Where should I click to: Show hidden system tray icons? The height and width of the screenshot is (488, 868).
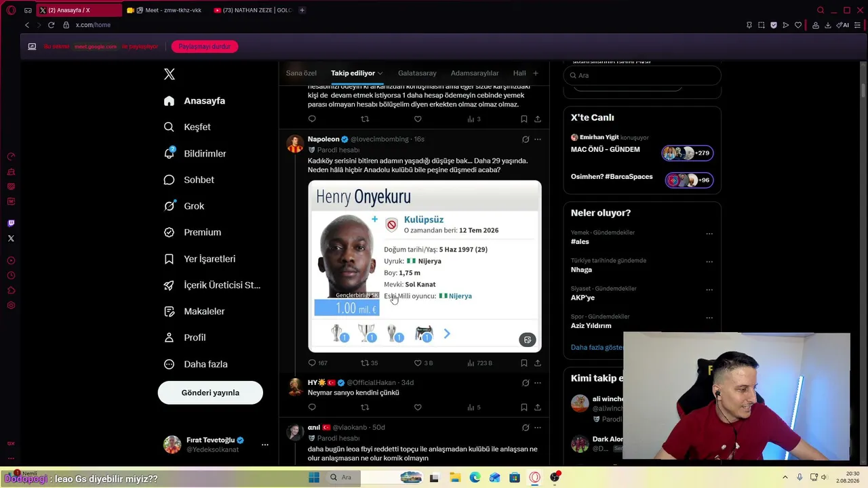pyautogui.click(x=785, y=477)
